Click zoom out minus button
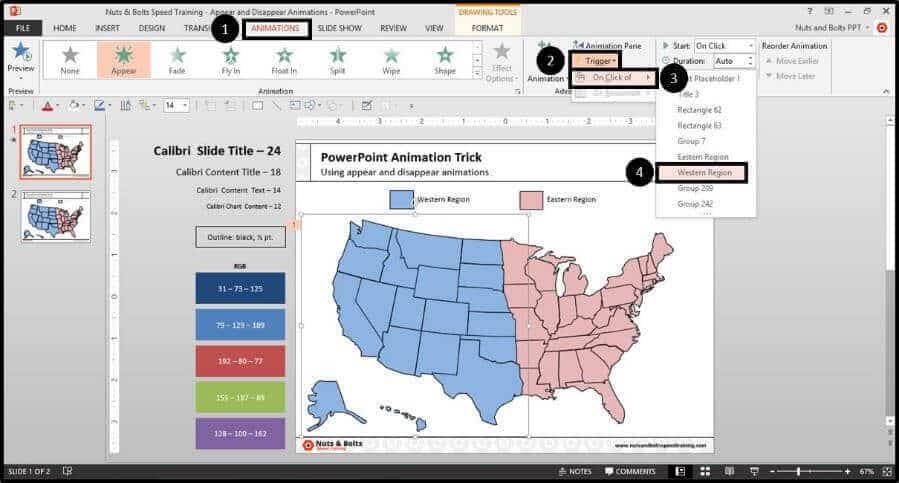899x483 pixels. pyautogui.click(x=772, y=471)
